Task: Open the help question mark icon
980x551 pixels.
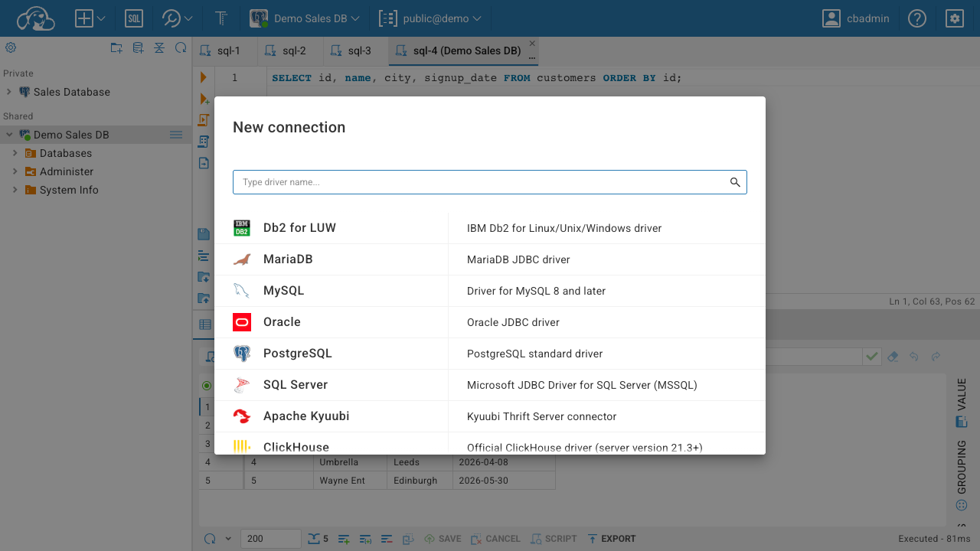Action: (917, 18)
